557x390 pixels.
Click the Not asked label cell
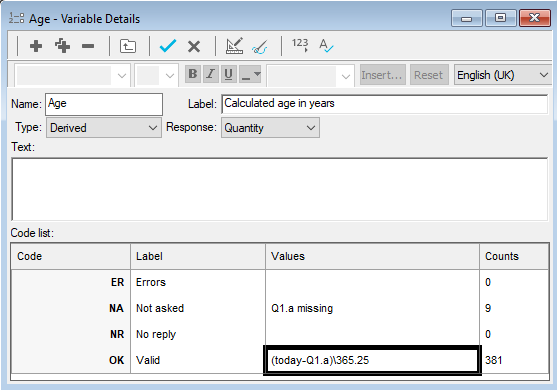click(198, 308)
